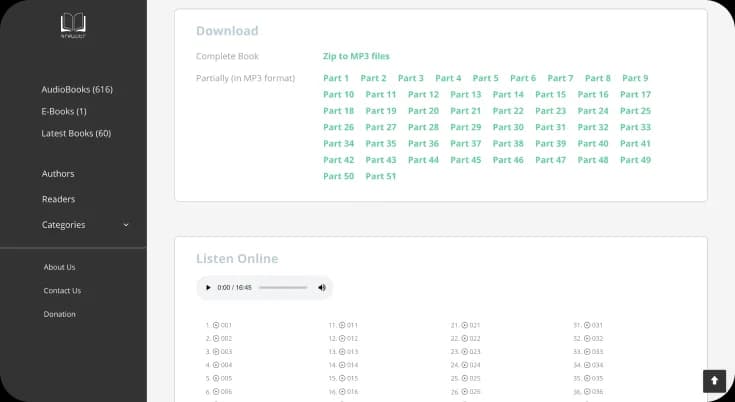Play track 035 from the list
Screen dimensions: 735x402
point(593,378)
